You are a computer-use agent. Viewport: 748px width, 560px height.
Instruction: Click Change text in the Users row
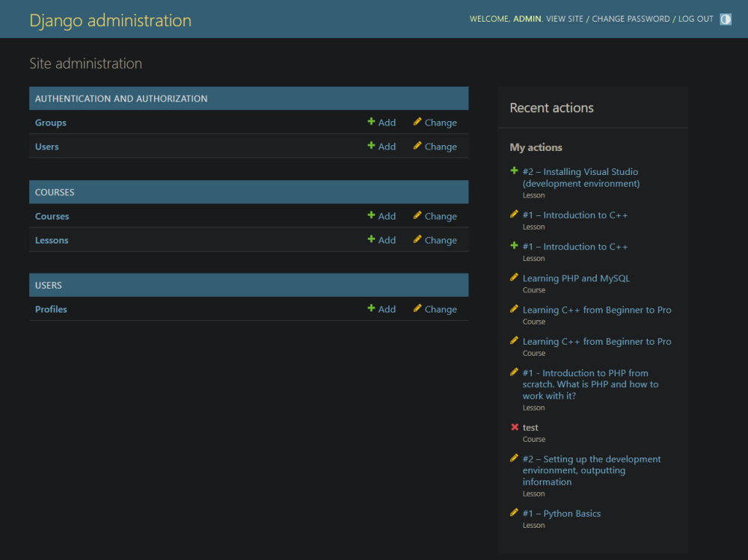441,147
